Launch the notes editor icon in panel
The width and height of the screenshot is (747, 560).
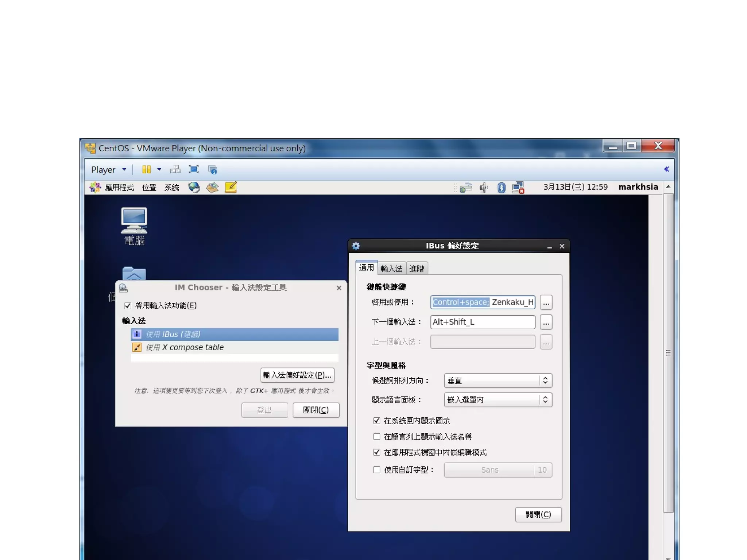click(231, 187)
